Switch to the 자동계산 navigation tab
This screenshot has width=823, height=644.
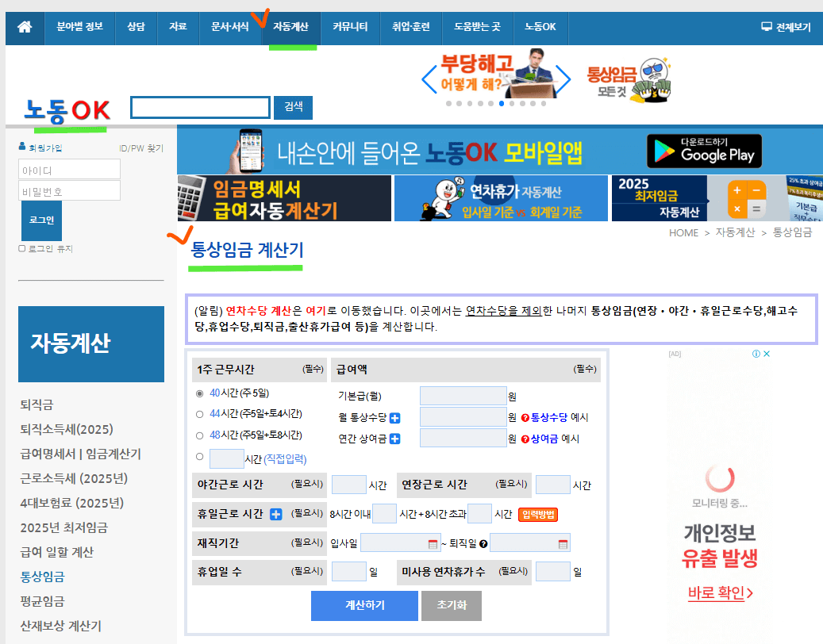coord(292,26)
